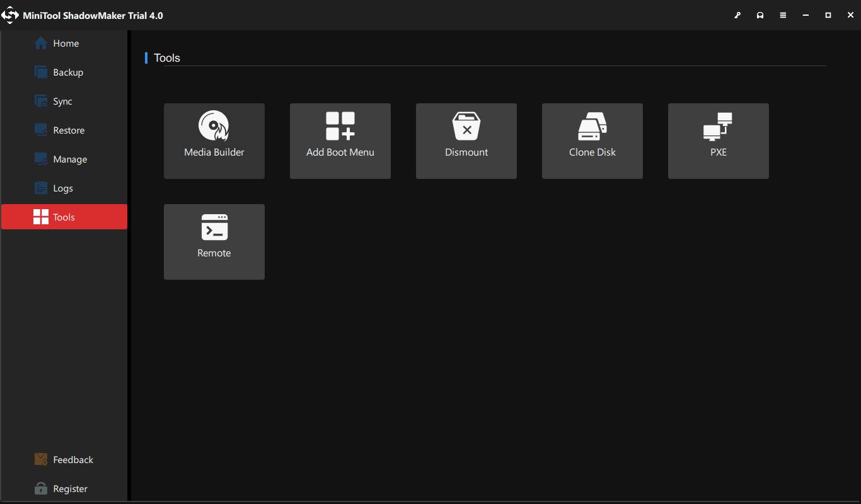Open the Backup page
This screenshot has height=504, width=861.
click(x=64, y=72)
